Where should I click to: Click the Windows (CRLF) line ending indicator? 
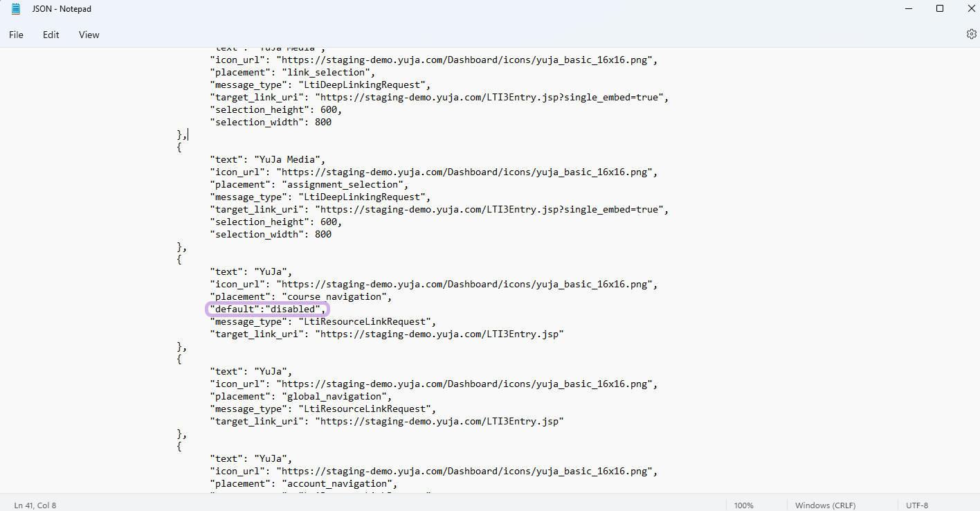pyautogui.click(x=826, y=505)
